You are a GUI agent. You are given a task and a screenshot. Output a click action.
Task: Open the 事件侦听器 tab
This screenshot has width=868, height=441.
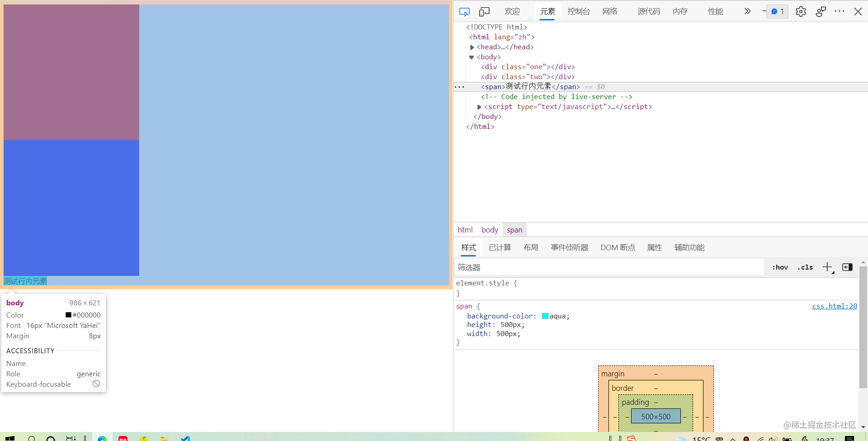click(569, 247)
